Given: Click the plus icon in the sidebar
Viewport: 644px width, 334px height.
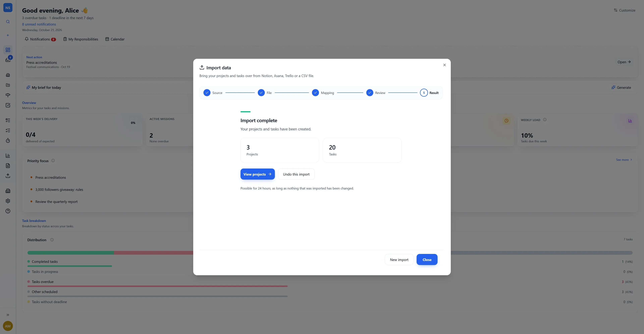Looking at the screenshot, I should click(x=8, y=35).
